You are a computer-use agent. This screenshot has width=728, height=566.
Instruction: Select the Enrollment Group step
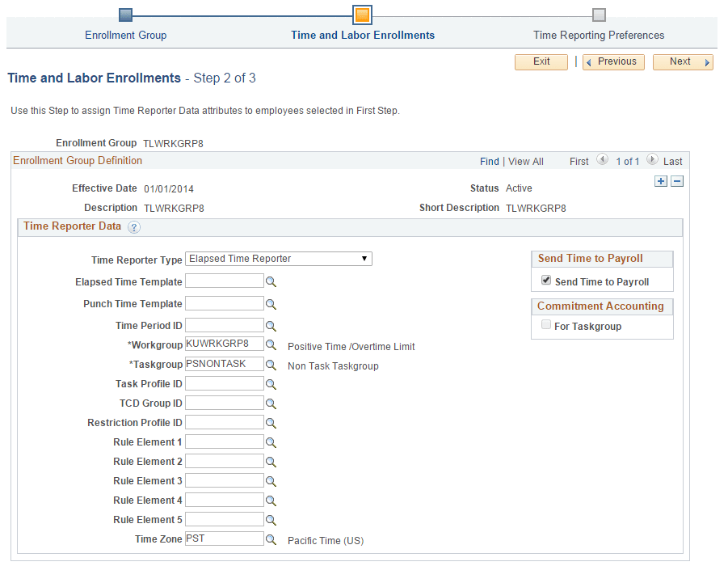(125, 36)
